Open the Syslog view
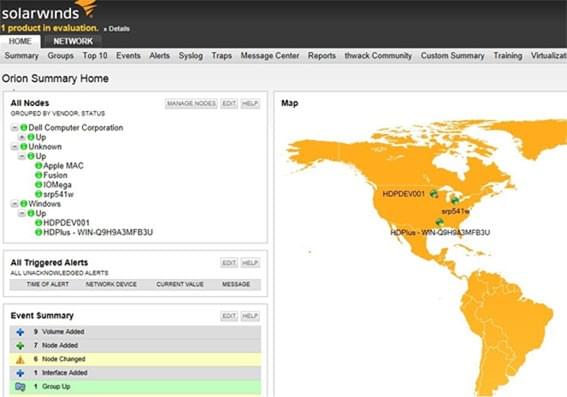Viewport: 567px width, 397px height. (191, 56)
